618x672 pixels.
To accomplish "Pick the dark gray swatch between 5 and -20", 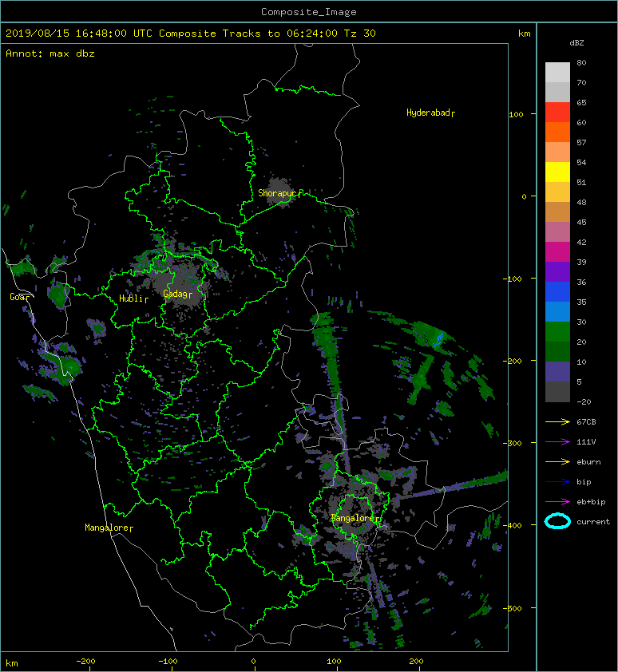I will point(557,391).
